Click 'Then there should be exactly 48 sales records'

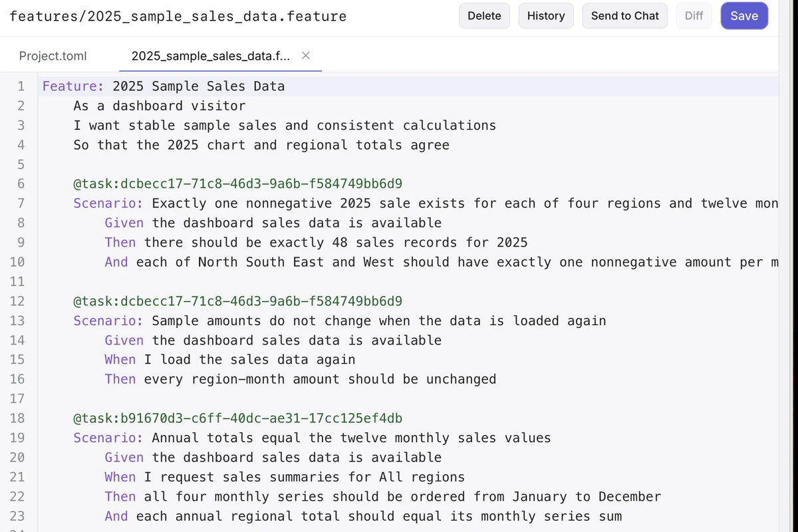coord(317,243)
